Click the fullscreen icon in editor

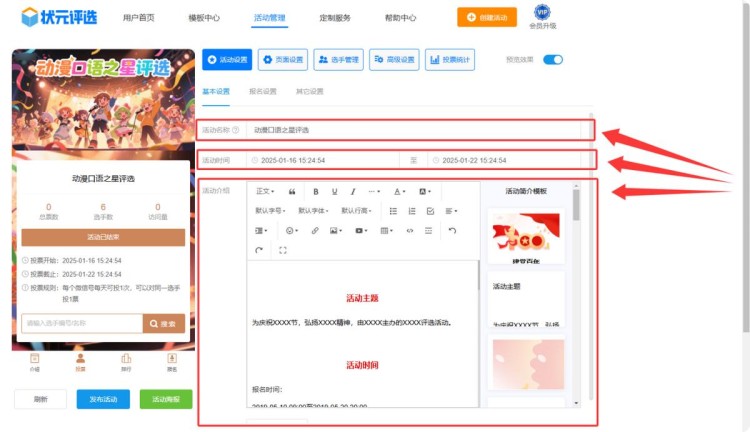click(283, 250)
